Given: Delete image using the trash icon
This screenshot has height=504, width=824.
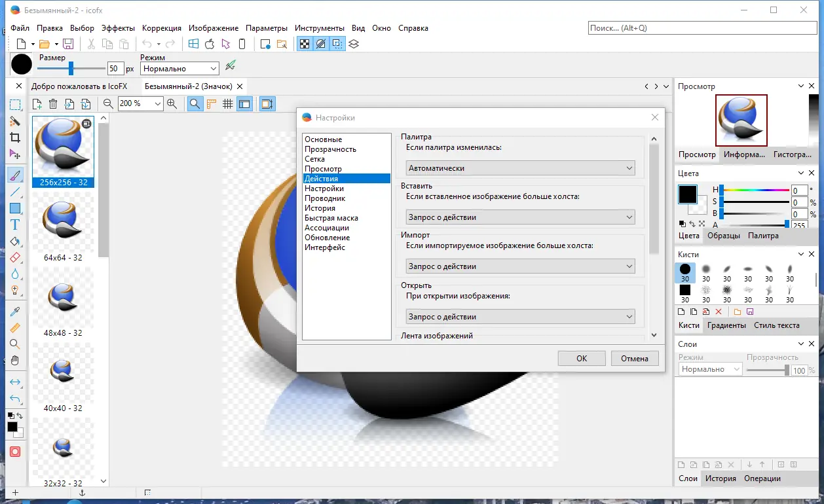Looking at the screenshot, I should tap(53, 103).
